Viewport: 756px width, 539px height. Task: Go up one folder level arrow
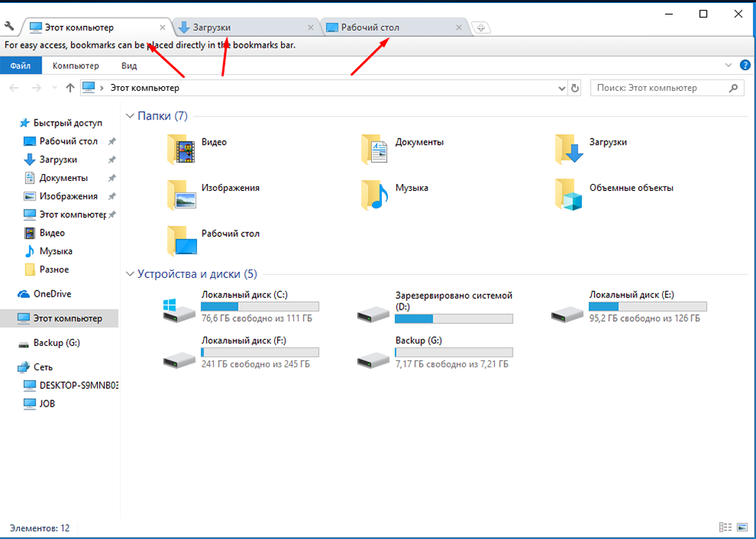coord(70,89)
